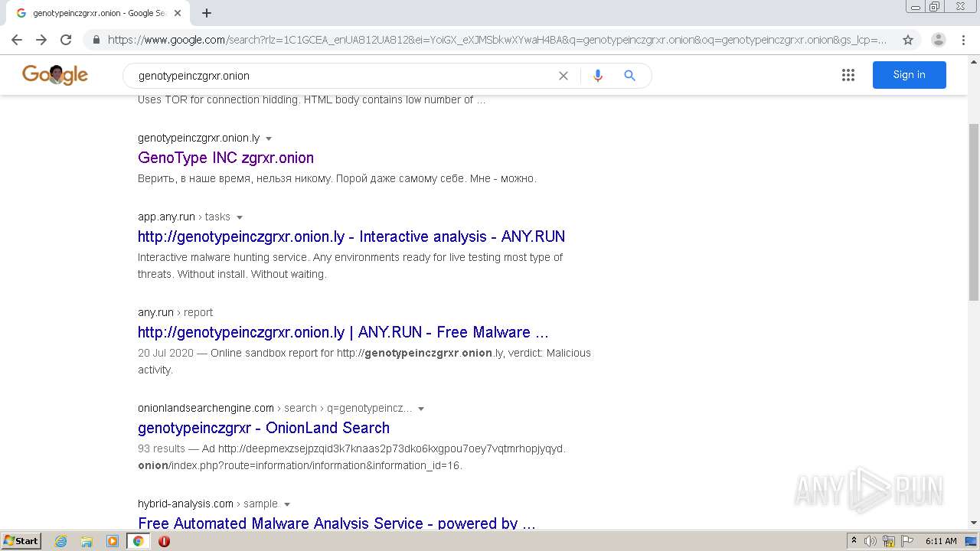Click the genotypeinczgrxr.onion.ly URL text
The height and width of the screenshot is (551, 980).
click(199, 138)
